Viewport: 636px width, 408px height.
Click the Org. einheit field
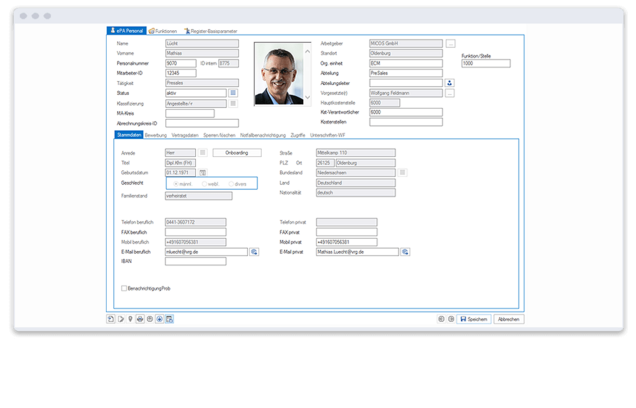click(x=406, y=63)
